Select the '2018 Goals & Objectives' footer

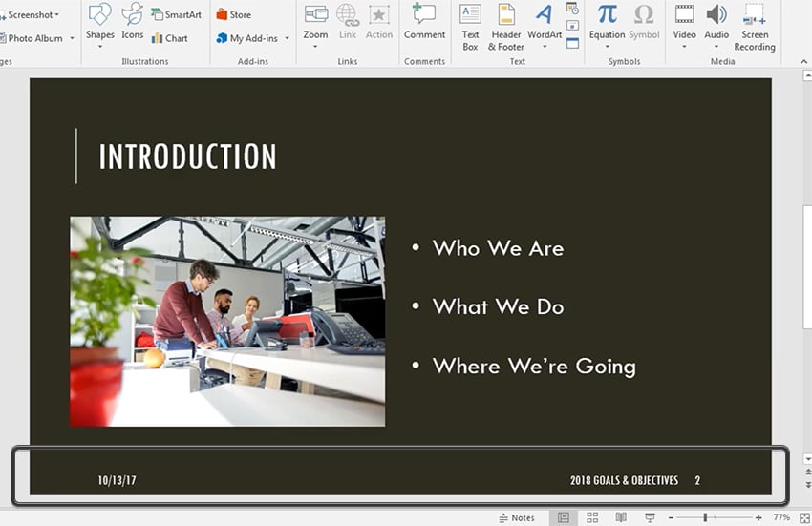pos(624,480)
